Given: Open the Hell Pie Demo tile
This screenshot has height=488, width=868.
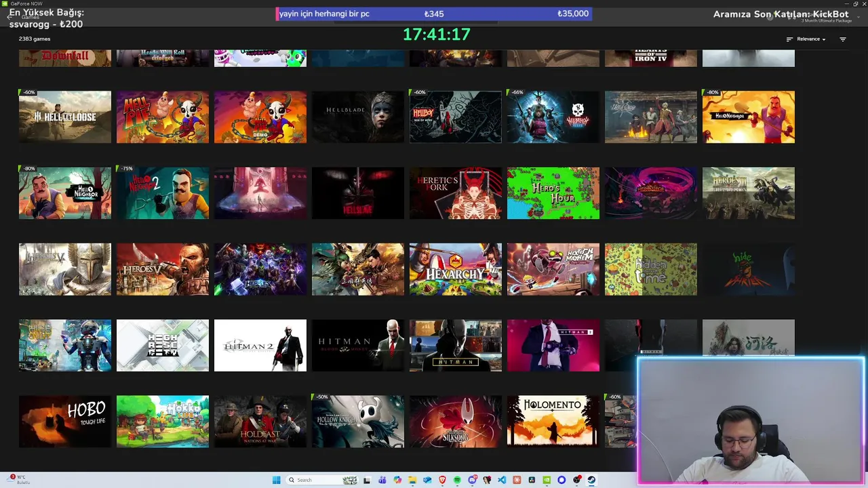Looking at the screenshot, I should click(260, 117).
